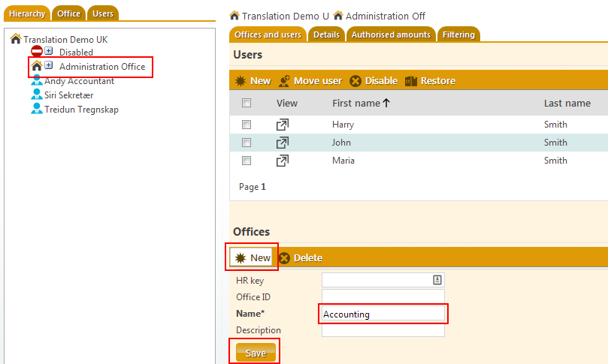
Task: Select Treidun Tregnskap in the tree
Action: pyautogui.click(x=81, y=110)
